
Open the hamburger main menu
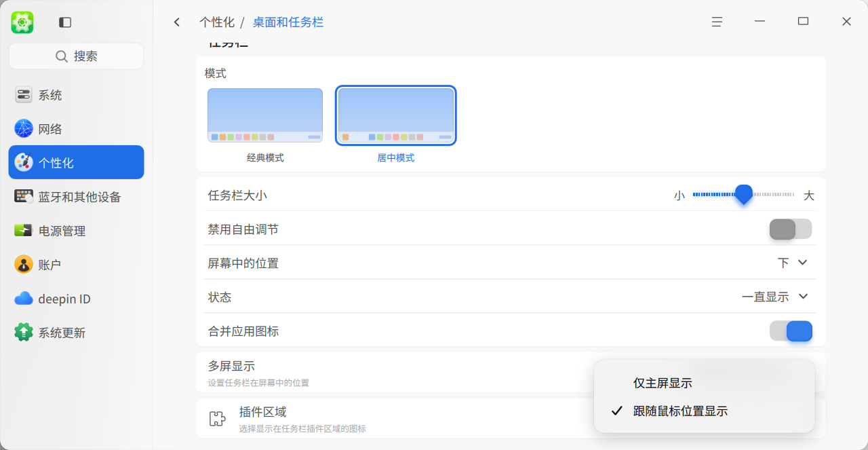(717, 22)
